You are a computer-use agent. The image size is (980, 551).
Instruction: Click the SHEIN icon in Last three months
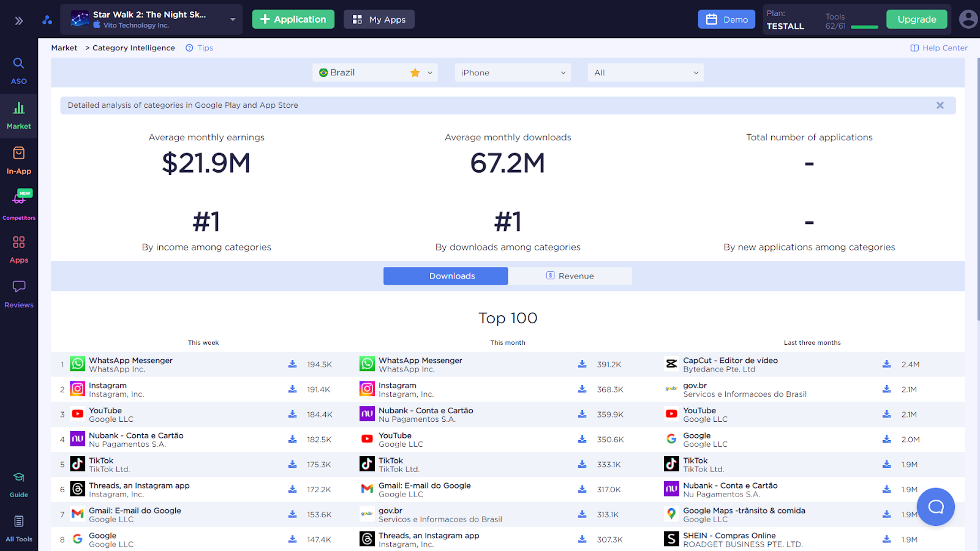pyautogui.click(x=672, y=539)
